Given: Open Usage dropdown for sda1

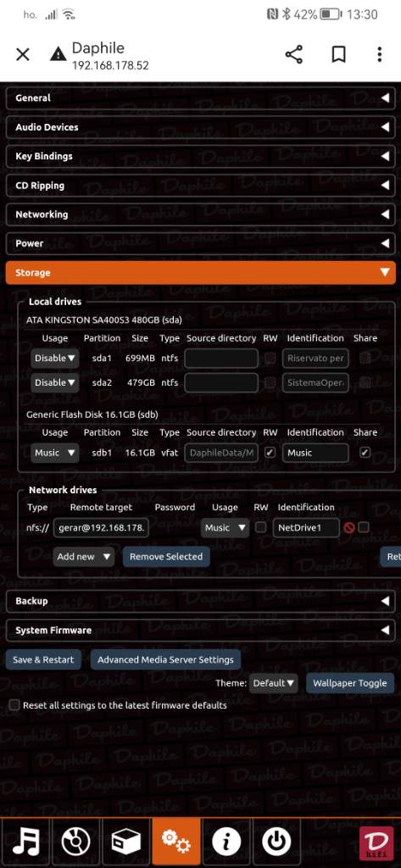Looking at the screenshot, I should coord(55,359).
